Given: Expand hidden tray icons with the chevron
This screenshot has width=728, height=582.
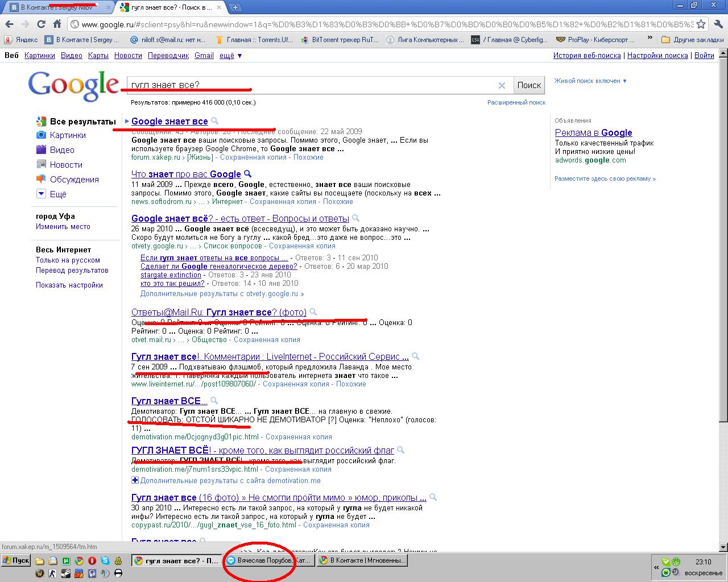Looking at the screenshot, I should point(656,567).
